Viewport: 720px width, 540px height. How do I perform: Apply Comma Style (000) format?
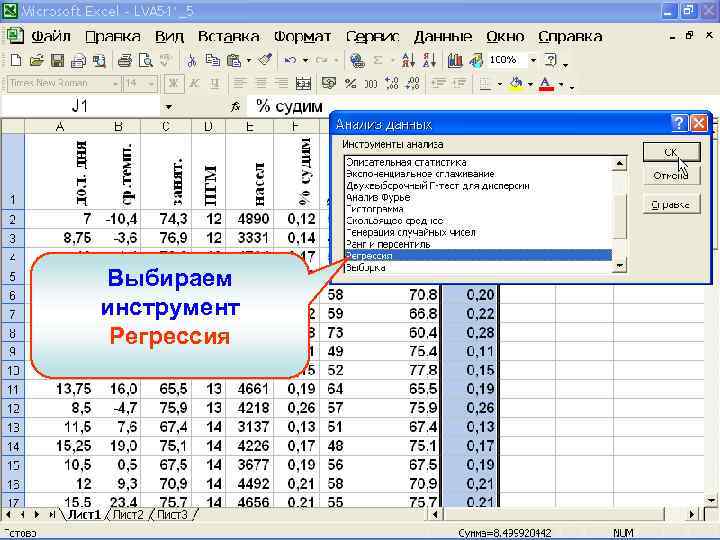point(371,84)
